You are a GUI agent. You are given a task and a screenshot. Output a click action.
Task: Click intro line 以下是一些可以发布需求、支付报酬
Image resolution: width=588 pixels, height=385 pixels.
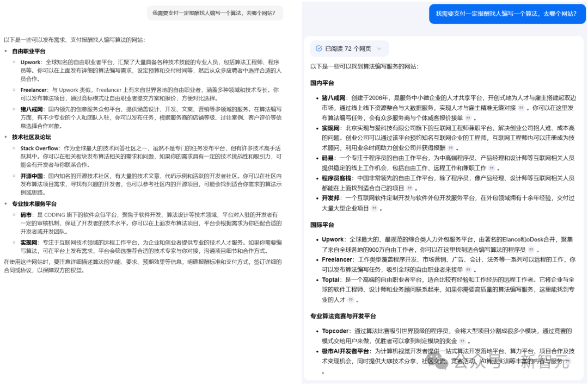point(74,40)
